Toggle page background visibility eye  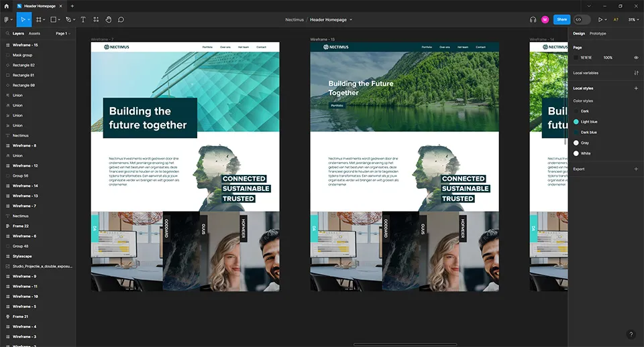pyautogui.click(x=636, y=58)
